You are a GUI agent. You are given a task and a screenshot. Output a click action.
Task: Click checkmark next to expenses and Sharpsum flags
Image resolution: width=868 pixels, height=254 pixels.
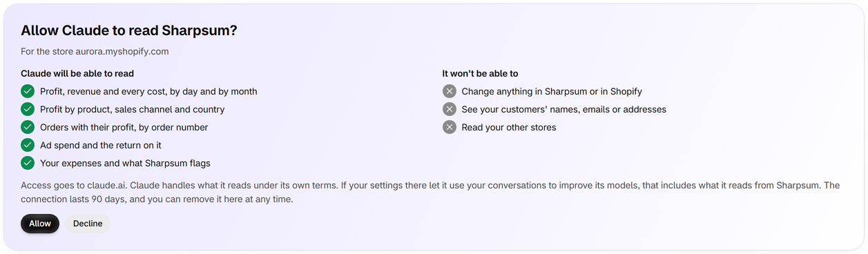tap(28, 163)
